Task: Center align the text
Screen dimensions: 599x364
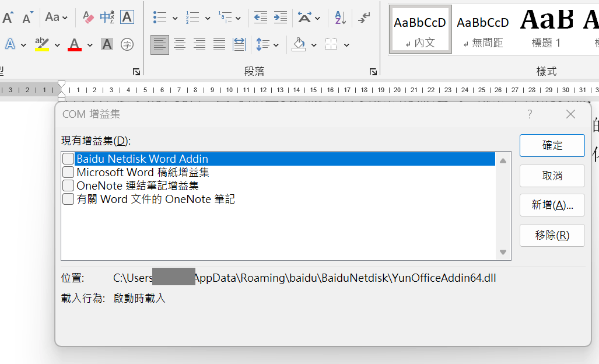Action: coord(180,45)
